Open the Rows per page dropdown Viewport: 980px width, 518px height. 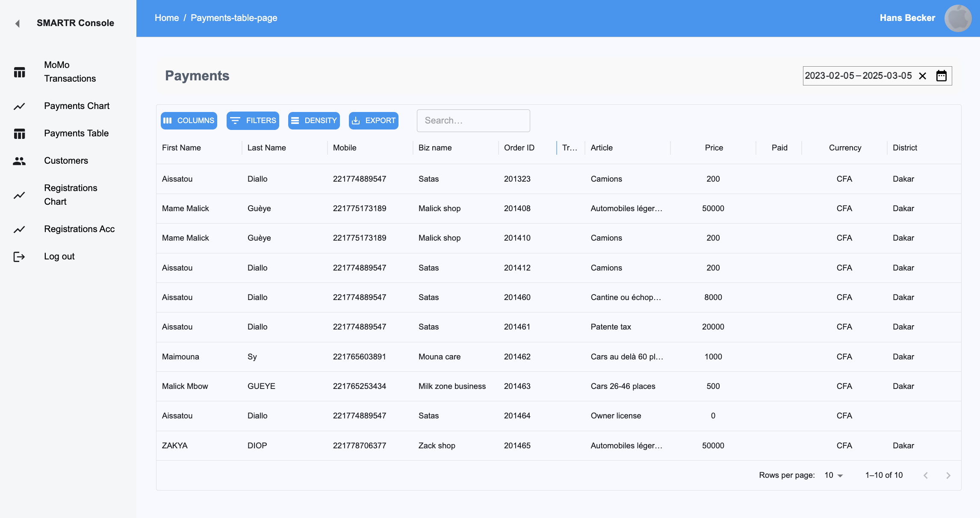click(x=832, y=475)
